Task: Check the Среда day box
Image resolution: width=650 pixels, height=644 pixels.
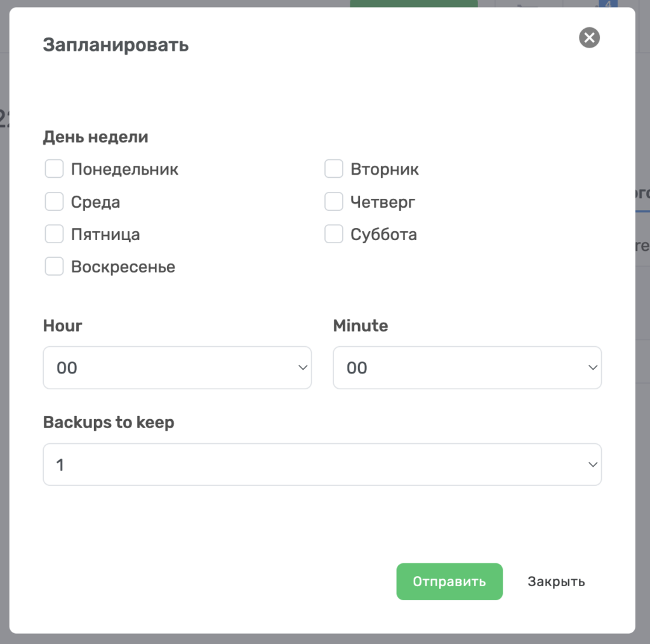Action: (x=55, y=201)
